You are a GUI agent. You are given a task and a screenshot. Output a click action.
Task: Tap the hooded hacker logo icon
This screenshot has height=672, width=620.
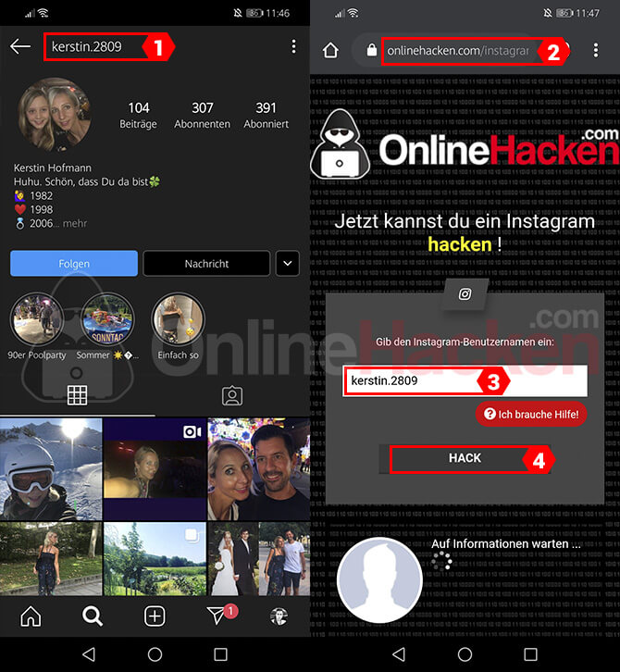[x=341, y=144]
